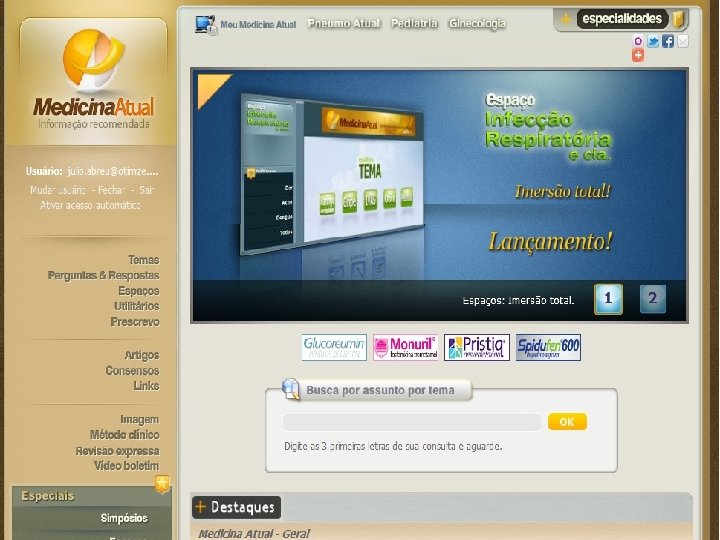Share via the purple Orkut icon

click(x=638, y=41)
